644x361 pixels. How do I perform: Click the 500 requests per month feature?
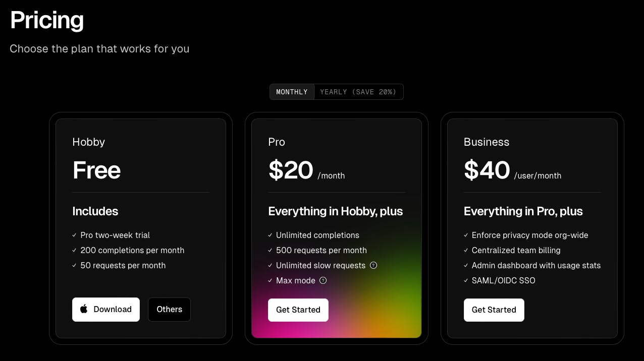(x=321, y=250)
